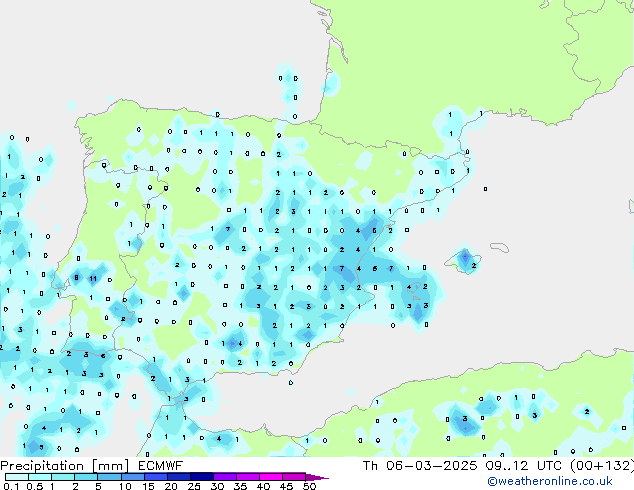
Task: Select the 20–25 mm legend swatch
Action: coord(178,477)
